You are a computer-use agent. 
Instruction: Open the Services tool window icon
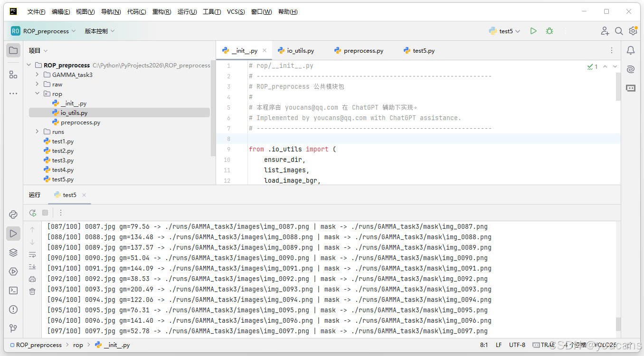pyautogui.click(x=13, y=272)
